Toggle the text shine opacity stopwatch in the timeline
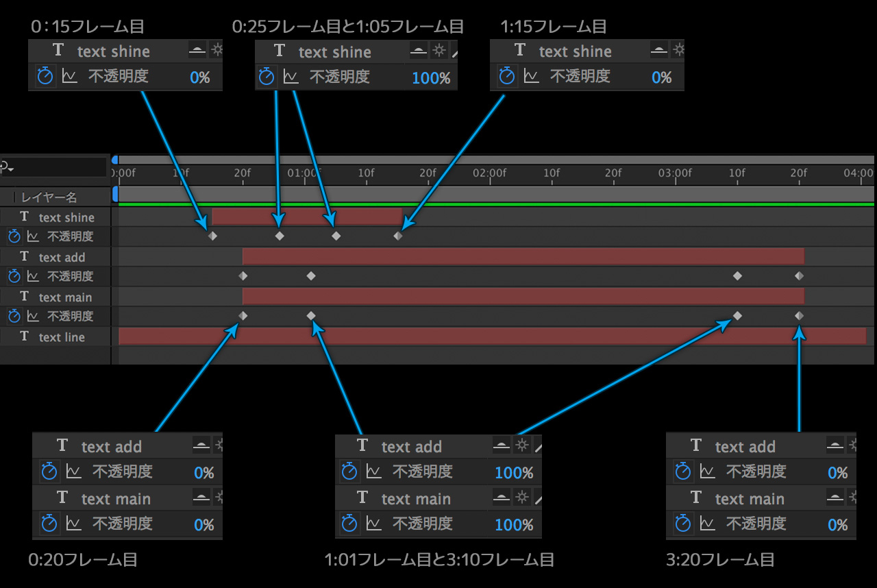877x588 pixels. 14,236
